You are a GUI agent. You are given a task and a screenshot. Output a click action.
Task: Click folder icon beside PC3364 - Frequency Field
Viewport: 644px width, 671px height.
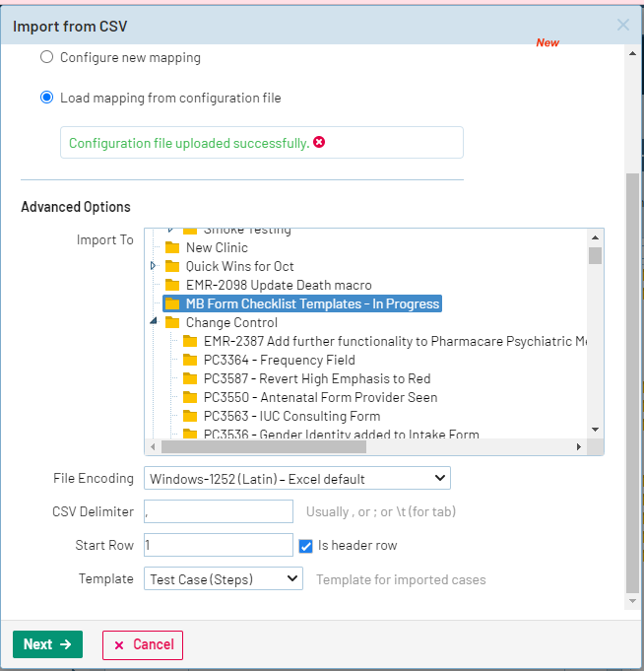pyautogui.click(x=190, y=361)
